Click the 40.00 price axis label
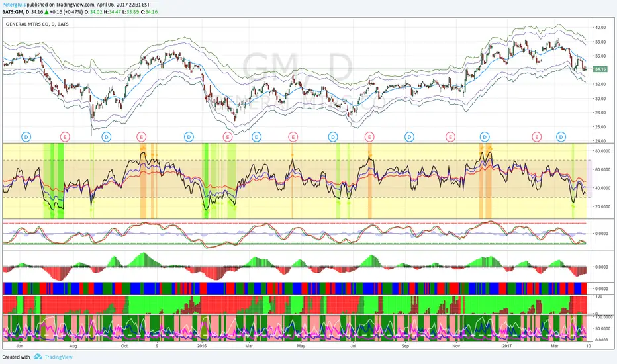This screenshot has height=364, width=617. point(600,28)
